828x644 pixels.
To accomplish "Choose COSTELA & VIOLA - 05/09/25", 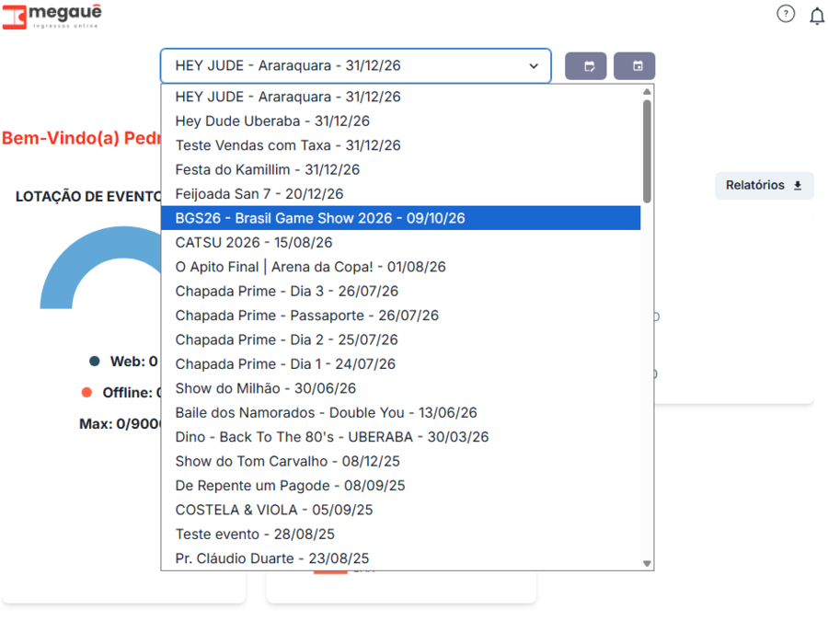I will (x=401, y=510).
